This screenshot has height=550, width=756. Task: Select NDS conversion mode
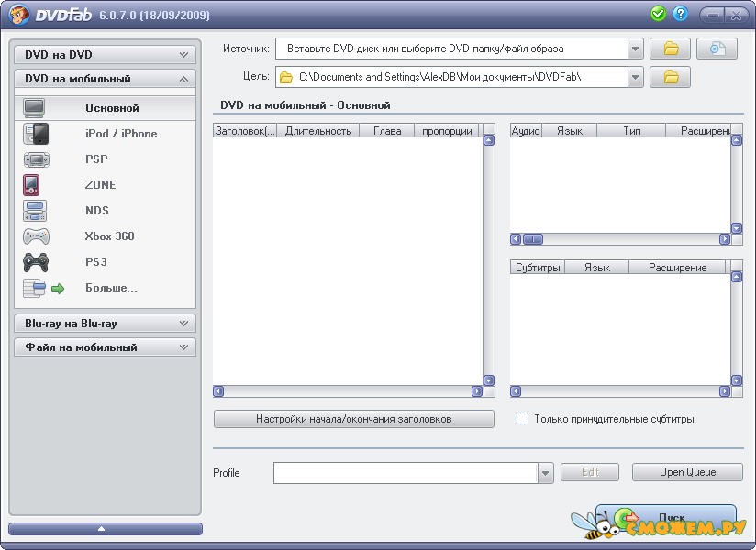[106, 211]
